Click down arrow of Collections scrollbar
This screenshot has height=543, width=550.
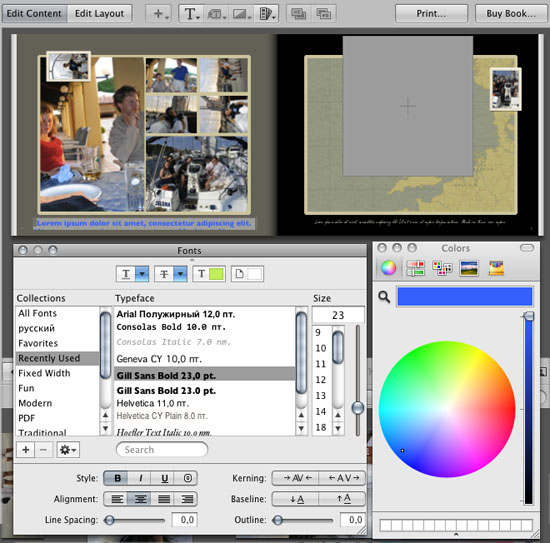coord(105,428)
